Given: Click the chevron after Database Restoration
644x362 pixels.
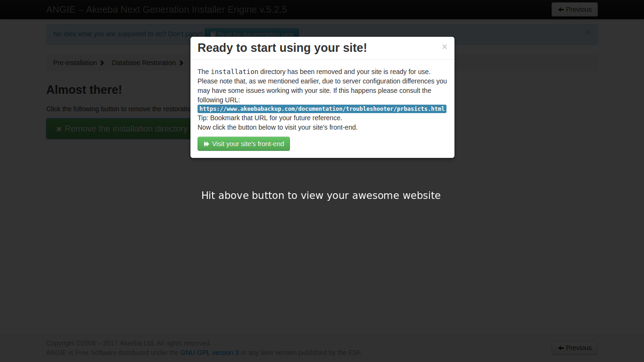Looking at the screenshot, I should tap(182, 63).
